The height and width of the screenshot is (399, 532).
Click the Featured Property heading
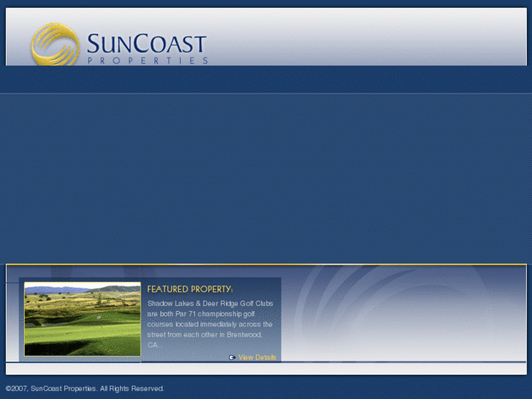tap(190, 289)
